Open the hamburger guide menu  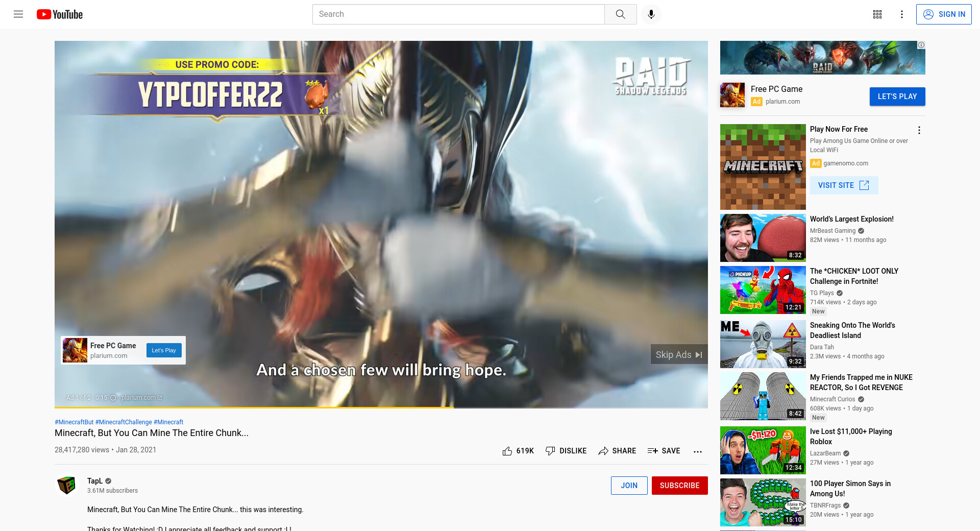18,14
